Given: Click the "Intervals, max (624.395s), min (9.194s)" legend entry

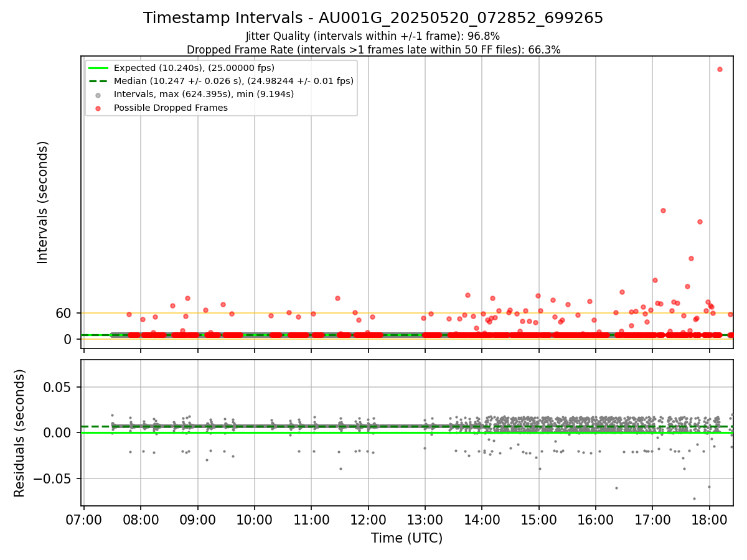Looking at the screenshot, I should click(204, 94).
